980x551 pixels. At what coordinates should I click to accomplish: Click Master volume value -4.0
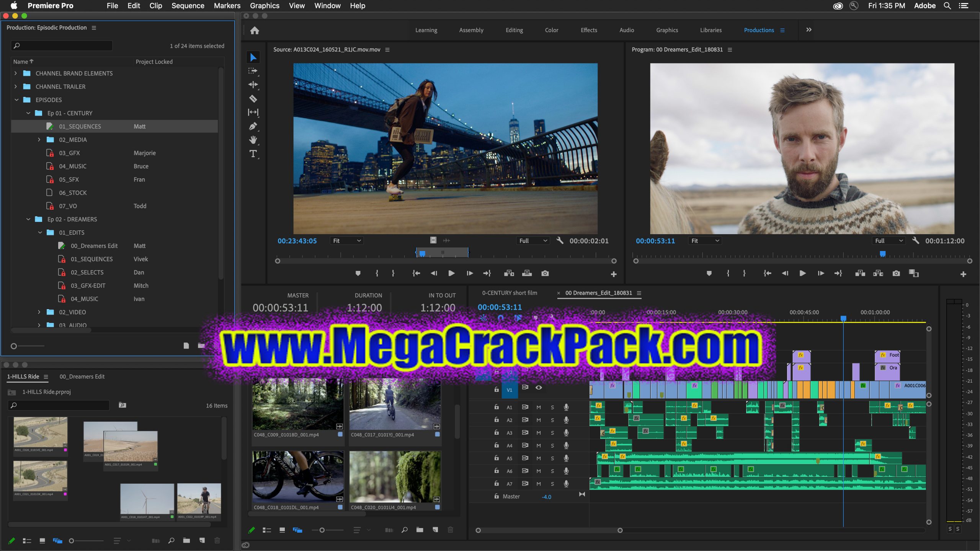546,497
